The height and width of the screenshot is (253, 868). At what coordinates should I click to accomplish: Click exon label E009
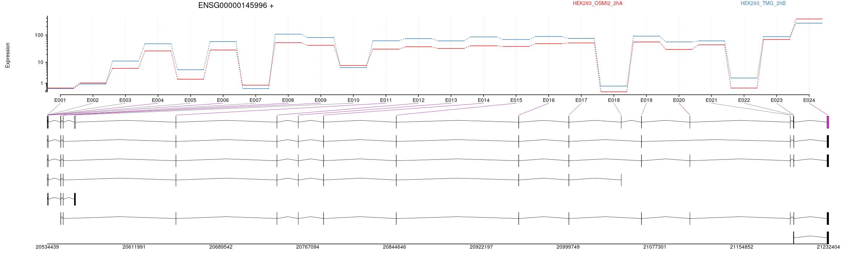pos(320,100)
